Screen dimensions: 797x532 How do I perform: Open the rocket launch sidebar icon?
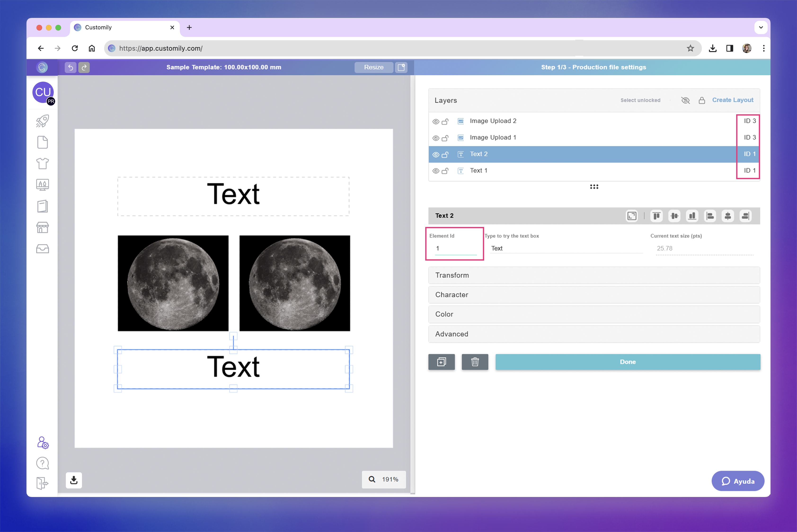[42, 121]
